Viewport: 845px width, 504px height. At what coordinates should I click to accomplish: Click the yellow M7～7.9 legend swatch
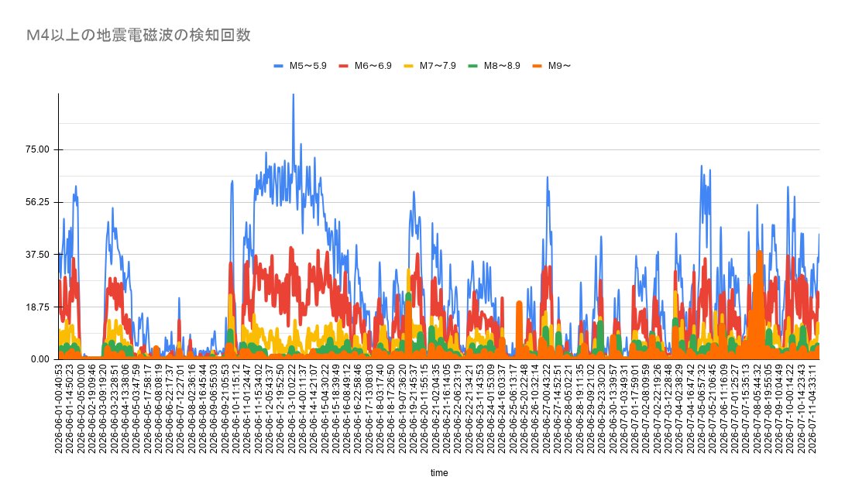[x=409, y=66]
